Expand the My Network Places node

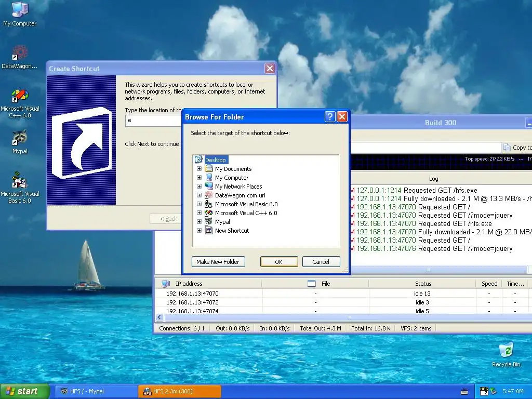click(199, 187)
